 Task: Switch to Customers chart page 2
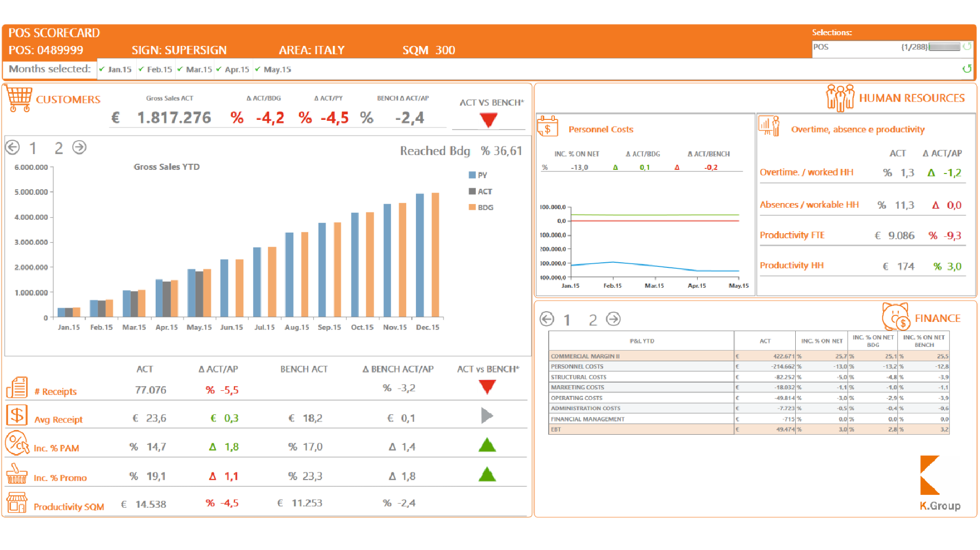[x=59, y=148]
